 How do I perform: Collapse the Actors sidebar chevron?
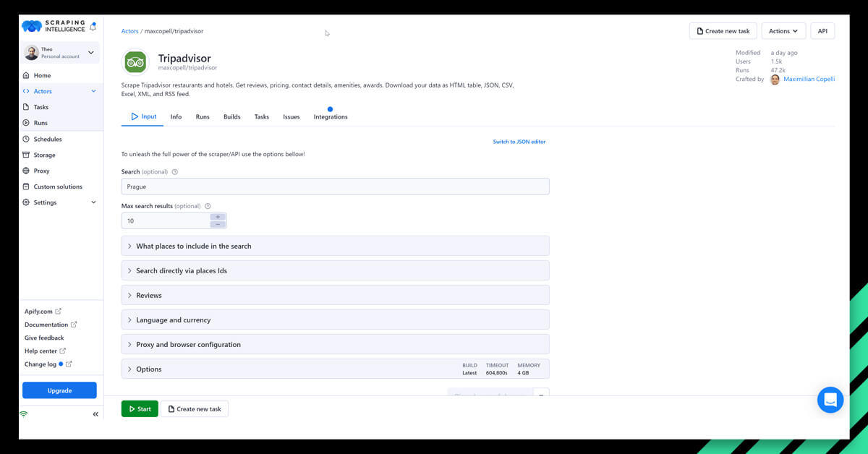pos(93,91)
